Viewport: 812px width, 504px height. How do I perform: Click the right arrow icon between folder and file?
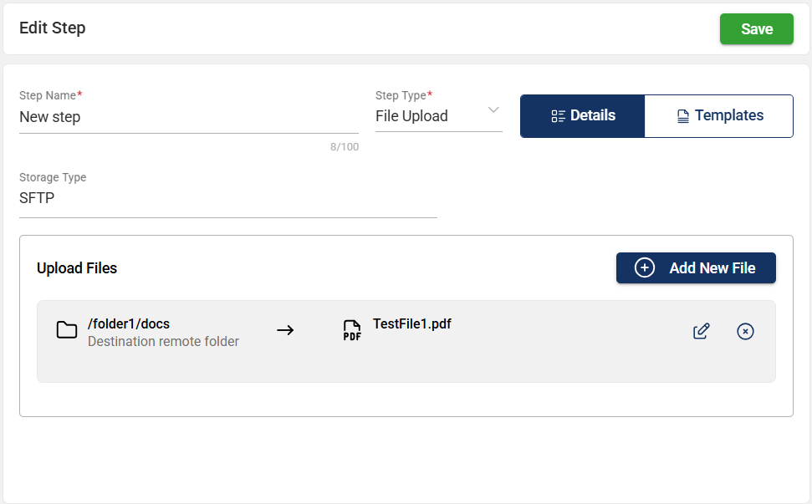[285, 330]
